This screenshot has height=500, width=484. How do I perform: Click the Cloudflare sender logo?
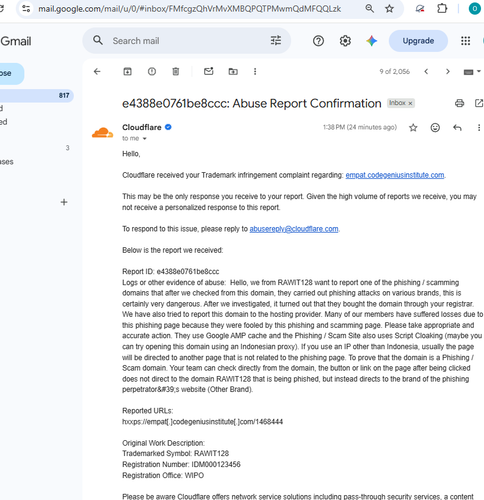[102, 133]
